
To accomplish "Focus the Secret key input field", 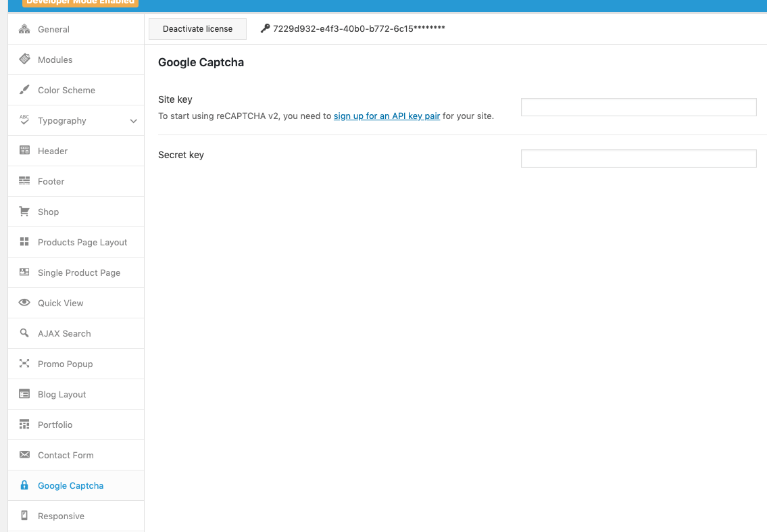I will 639,159.
